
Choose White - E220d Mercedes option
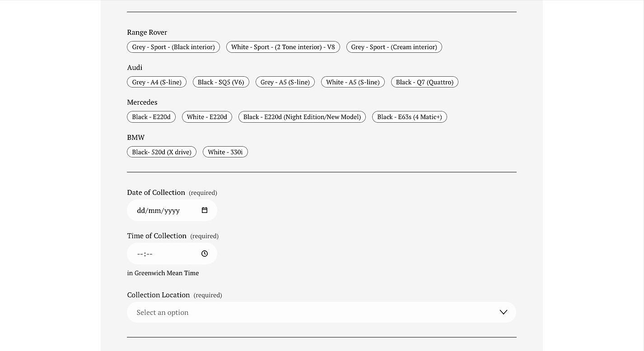(x=207, y=117)
